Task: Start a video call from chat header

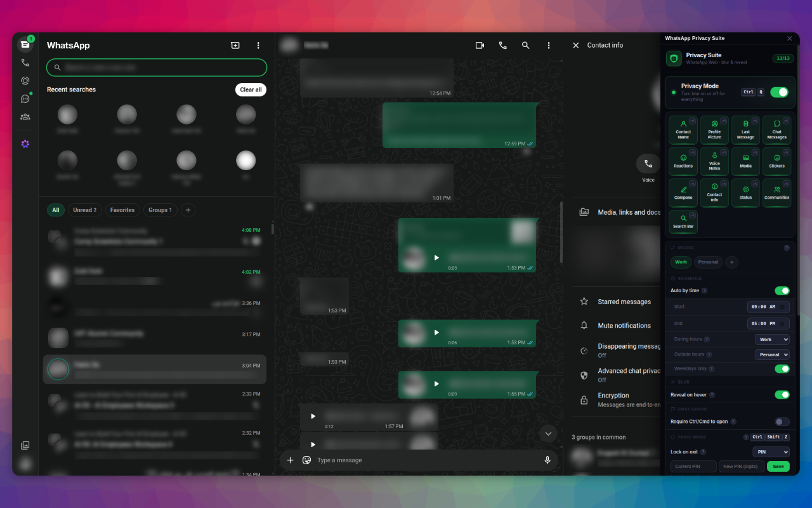Action: point(480,45)
